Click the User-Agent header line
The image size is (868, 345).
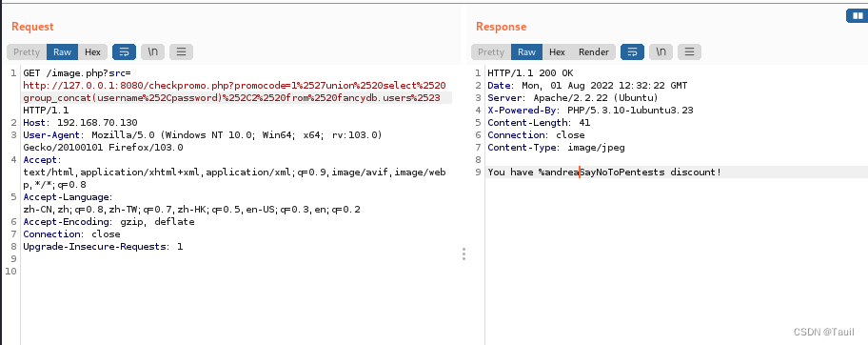click(x=203, y=134)
